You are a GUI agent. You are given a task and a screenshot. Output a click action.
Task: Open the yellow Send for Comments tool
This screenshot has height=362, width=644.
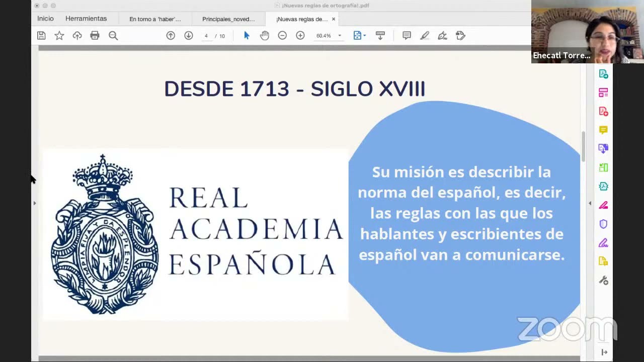point(603,261)
